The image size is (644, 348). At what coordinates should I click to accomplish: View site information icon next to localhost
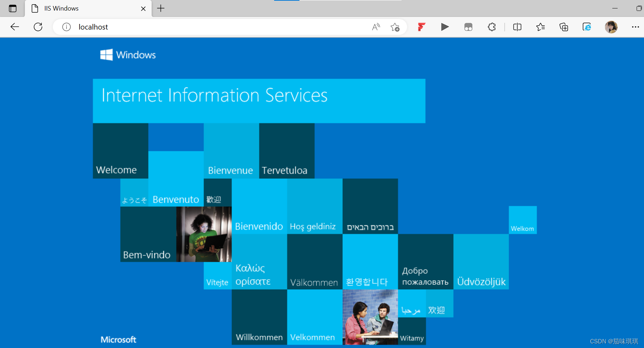coord(67,27)
